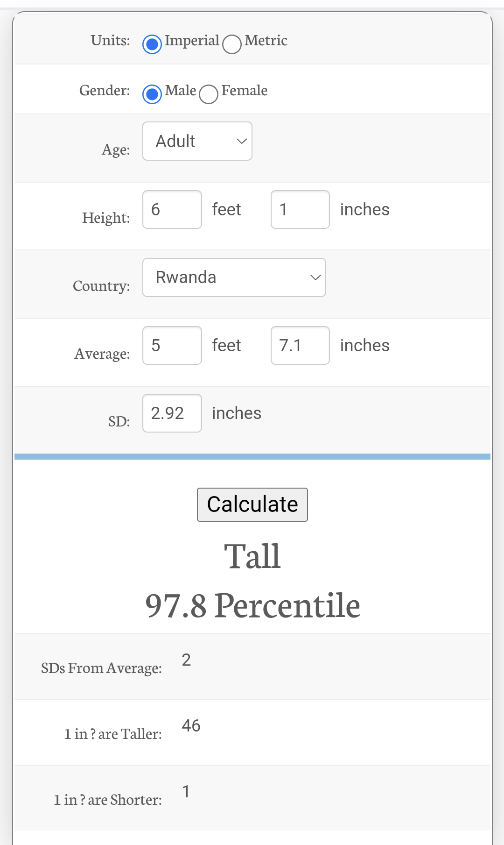Click the Average inches field showing 7.1
The width and height of the screenshot is (504, 845).
[300, 345]
